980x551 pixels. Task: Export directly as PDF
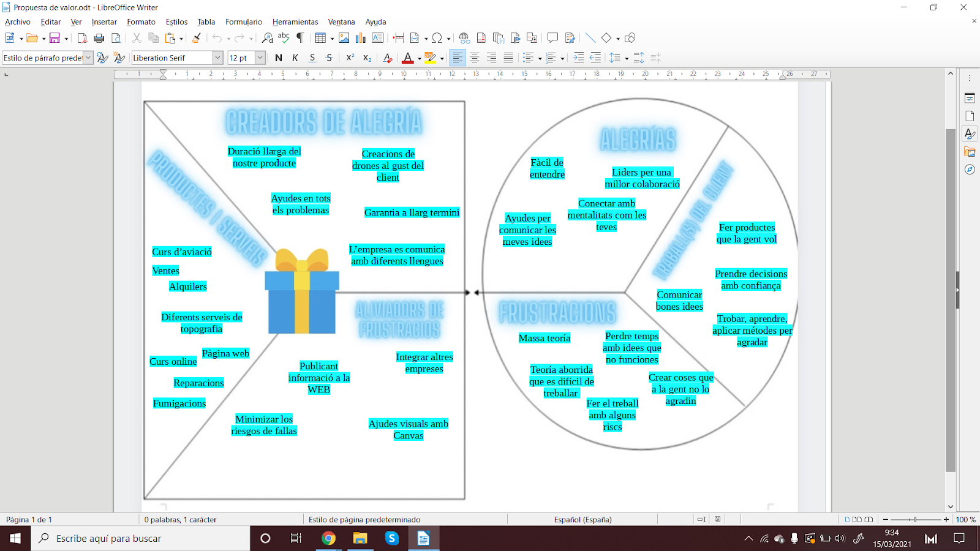(x=82, y=38)
